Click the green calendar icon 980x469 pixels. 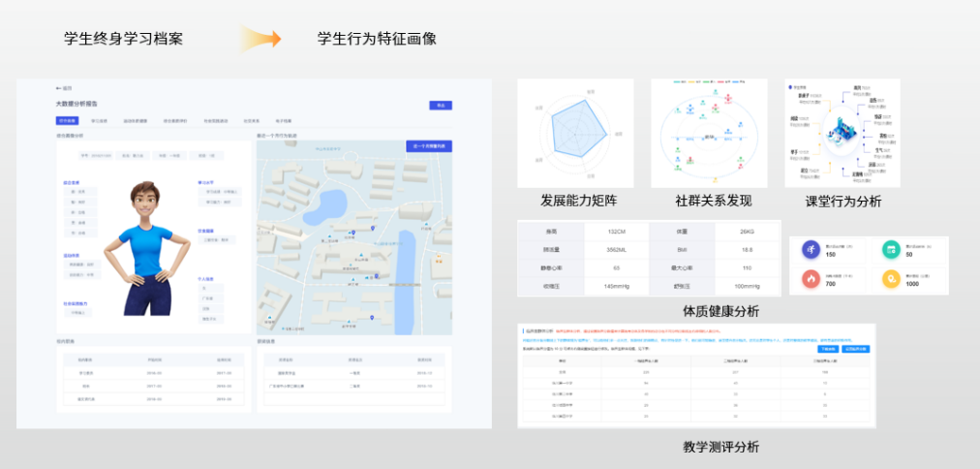[x=892, y=251]
